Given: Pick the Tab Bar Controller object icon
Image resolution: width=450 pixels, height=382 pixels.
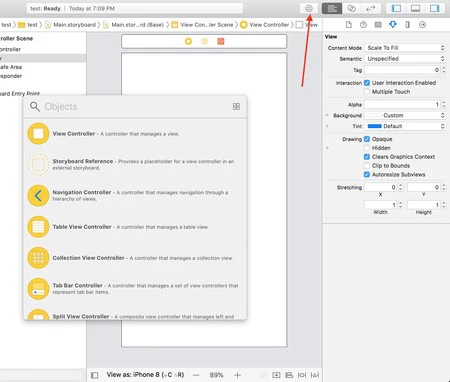Looking at the screenshot, I should (x=38, y=289).
